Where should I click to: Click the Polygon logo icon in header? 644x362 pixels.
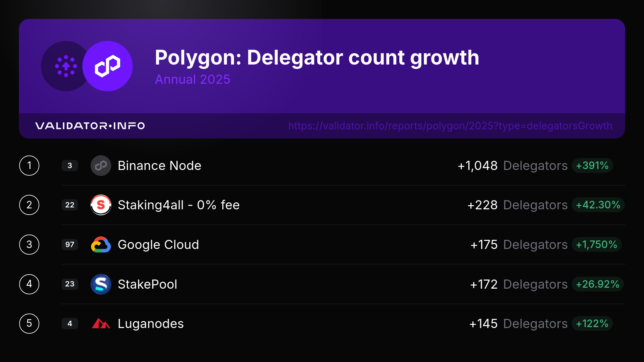point(108,66)
